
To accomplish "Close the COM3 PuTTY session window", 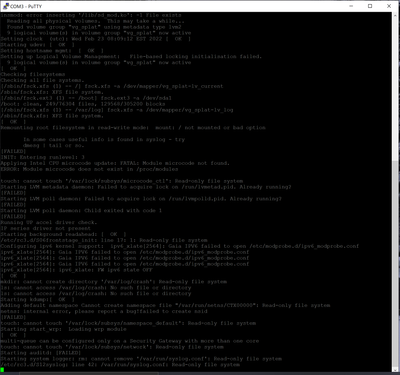I will [x=389, y=6].
